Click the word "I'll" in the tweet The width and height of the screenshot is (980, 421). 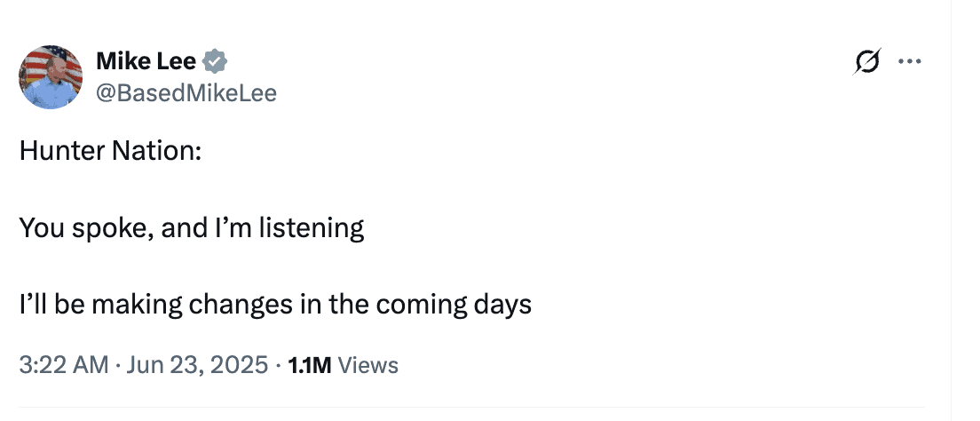[x=33, y=305]
